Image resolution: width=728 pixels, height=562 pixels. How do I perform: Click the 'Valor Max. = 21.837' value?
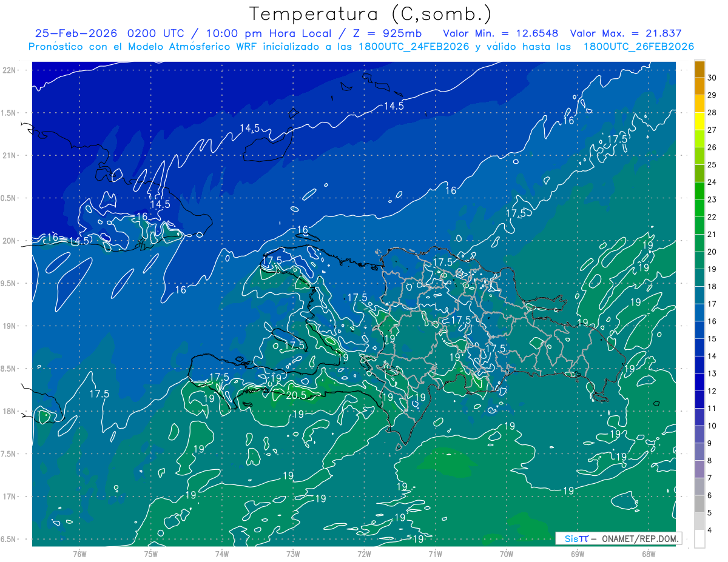point(625,33)
